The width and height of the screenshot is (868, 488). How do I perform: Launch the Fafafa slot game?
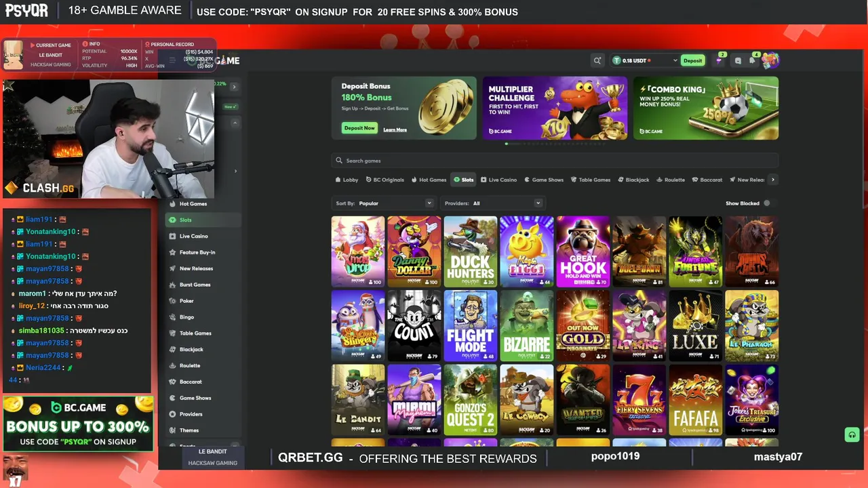click(x=695, y=400)
